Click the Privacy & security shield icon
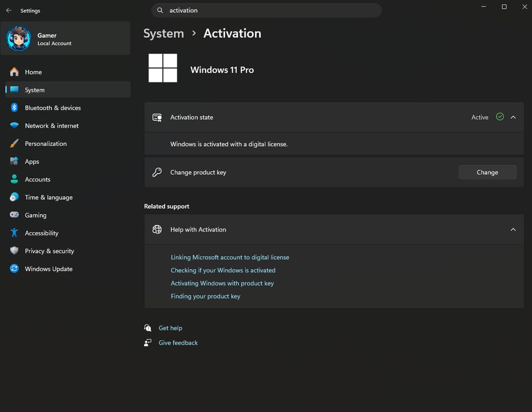The width and height of the screenshot is (532, 412). [14, 251]
